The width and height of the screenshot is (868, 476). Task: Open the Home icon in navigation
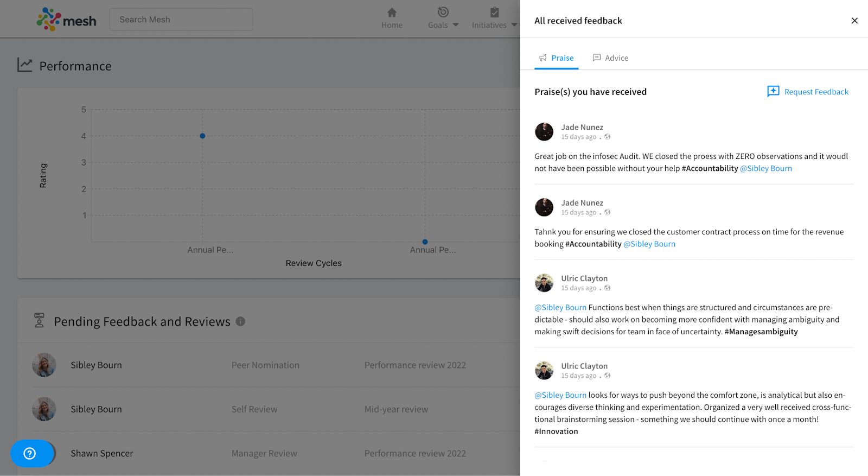click(x=392, y=12)
